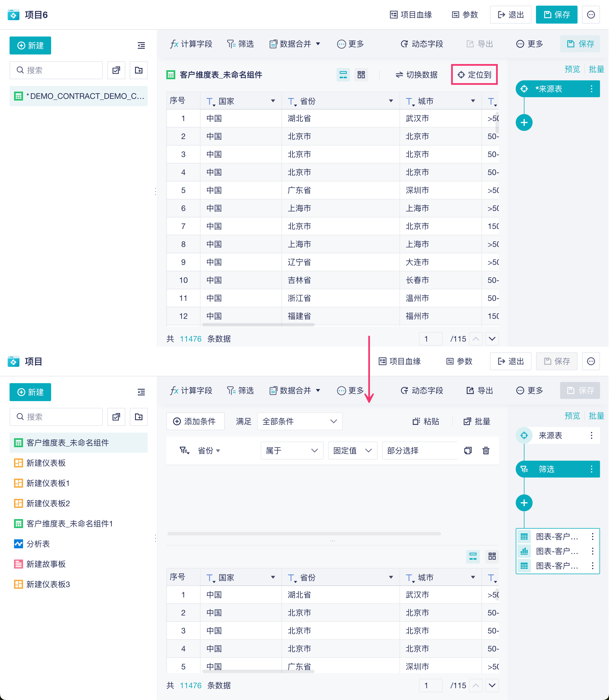Screen dimensions: 609x700
Task: Open the 筛选 node options menu
Action: pyautogui.click(x=591, y=469)
